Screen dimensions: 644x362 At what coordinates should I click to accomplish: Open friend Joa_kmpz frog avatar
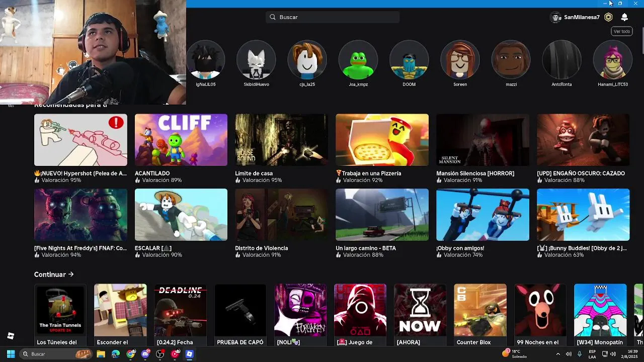358,59
